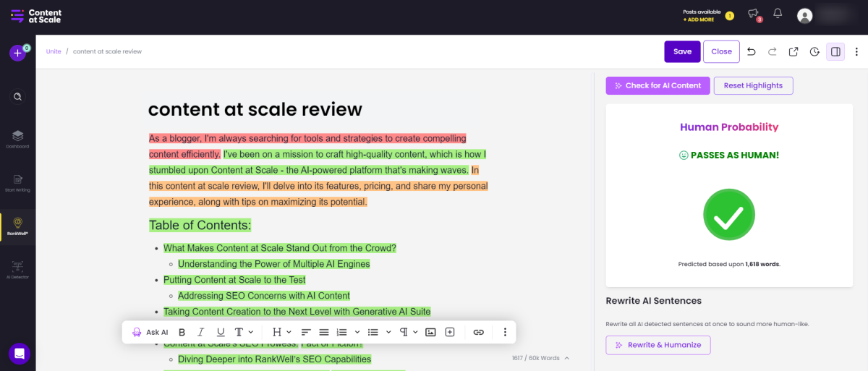Screen dimensions: 868x371
Task: Open the version history clock icon
Action: (814, 51)
